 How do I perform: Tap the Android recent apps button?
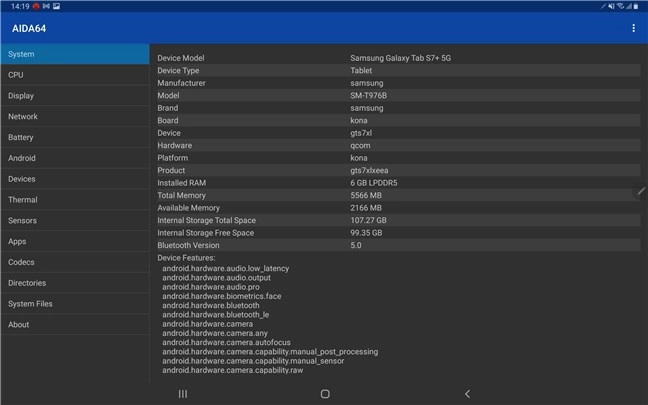click(183, 394)
